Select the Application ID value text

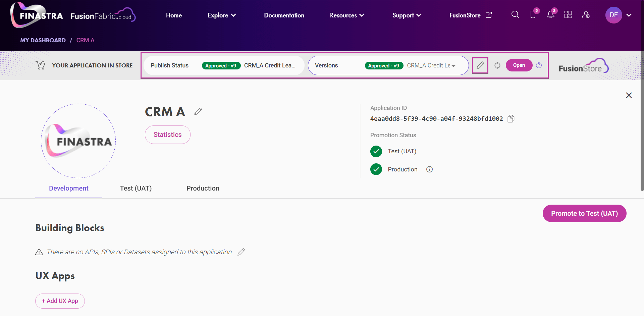436,118
